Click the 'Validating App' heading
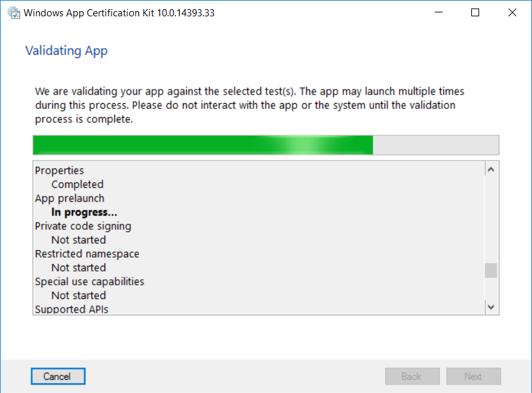 [x=66, y=50]
